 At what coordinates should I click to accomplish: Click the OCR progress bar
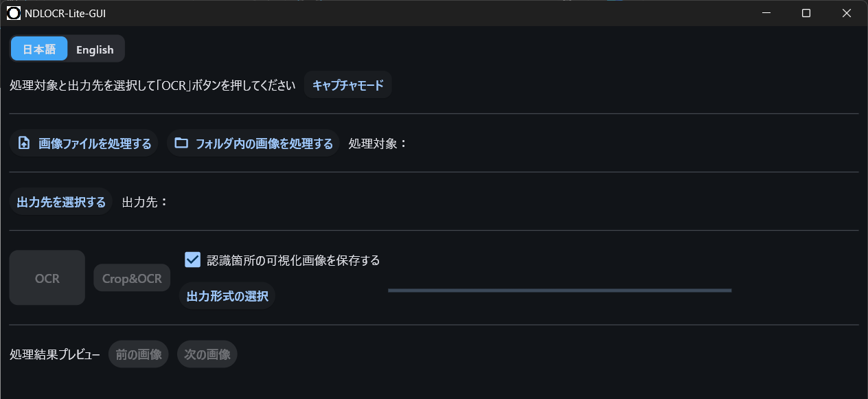[x=560, y=290]
